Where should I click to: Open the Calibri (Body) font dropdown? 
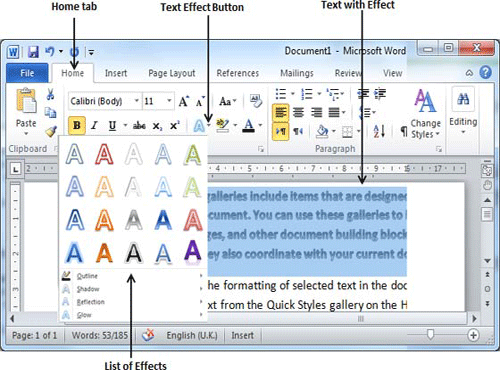pyautogui.click(x=104, y=101)
